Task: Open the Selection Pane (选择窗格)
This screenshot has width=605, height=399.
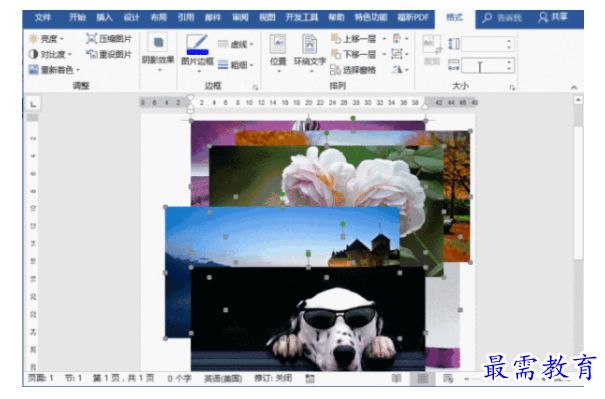Action: click(x=353, y=70)
